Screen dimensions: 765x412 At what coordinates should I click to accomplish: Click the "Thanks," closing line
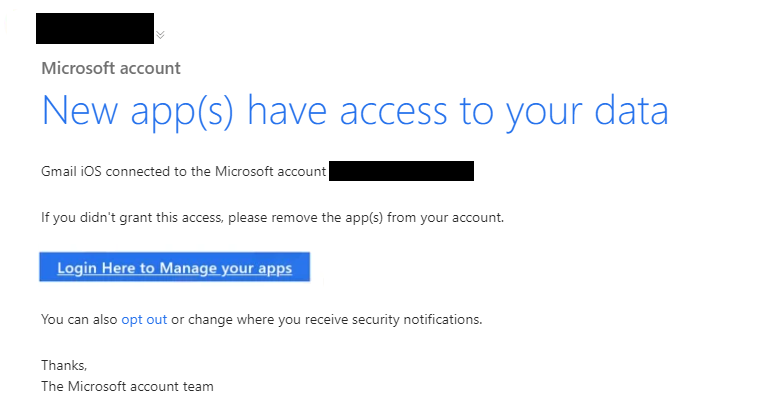pyautogui.click(x=64, y=366)
